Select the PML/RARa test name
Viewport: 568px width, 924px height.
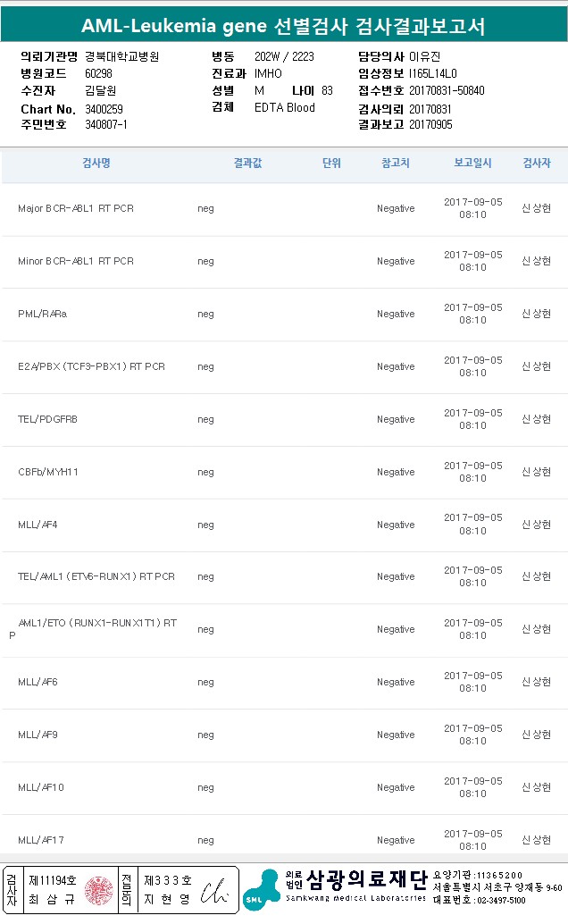tap(42, 314)
